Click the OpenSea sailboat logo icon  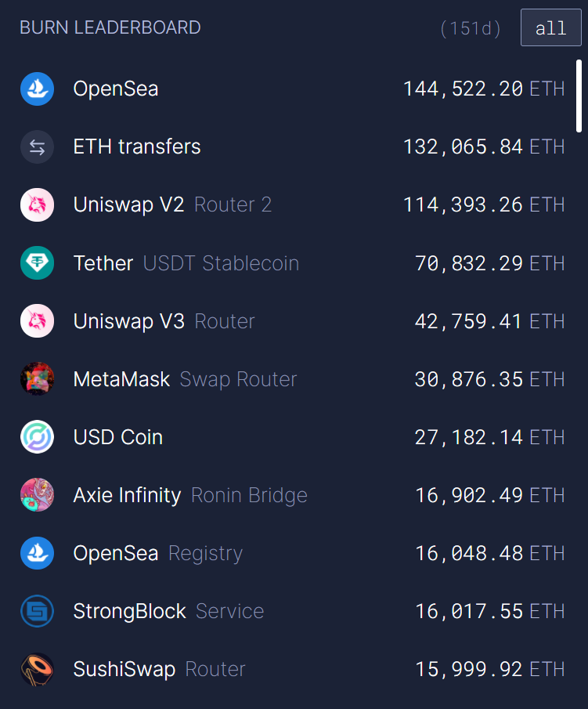pyautogui.click(x=37, y=89)
